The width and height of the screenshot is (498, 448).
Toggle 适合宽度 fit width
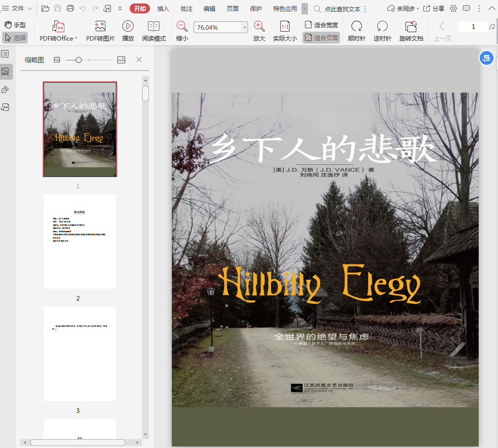(x=321, y=25)
